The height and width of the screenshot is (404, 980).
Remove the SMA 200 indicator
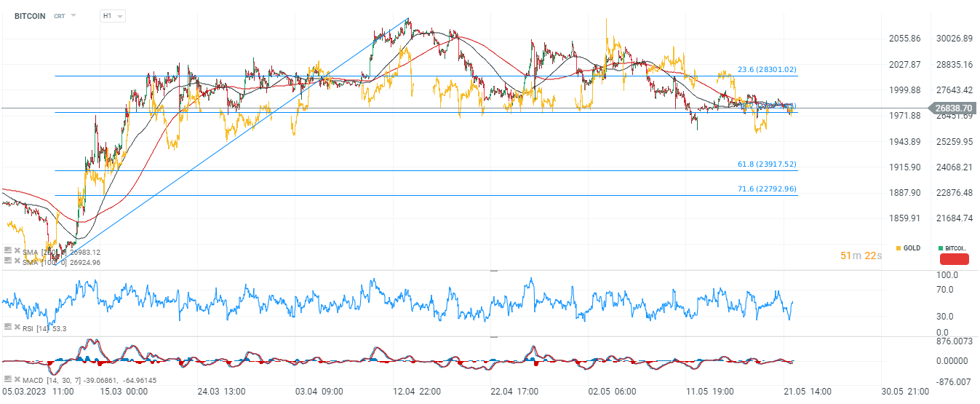tap(17, 251)
